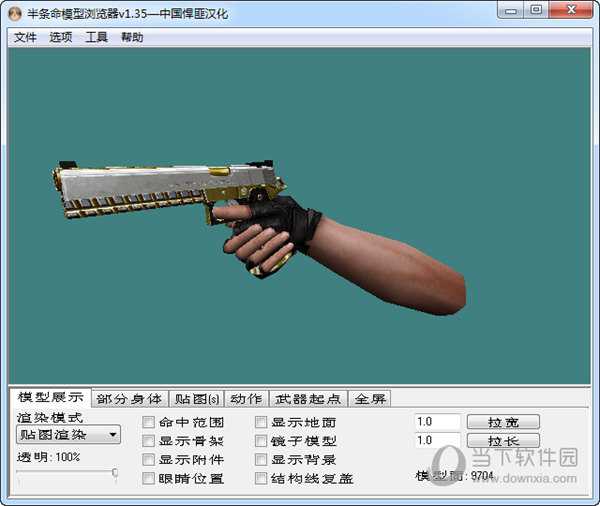This screenshot has width=600, height=506.
Task: Click the 拉长 button
Action: pyautogui.click(x=503, y=441)
